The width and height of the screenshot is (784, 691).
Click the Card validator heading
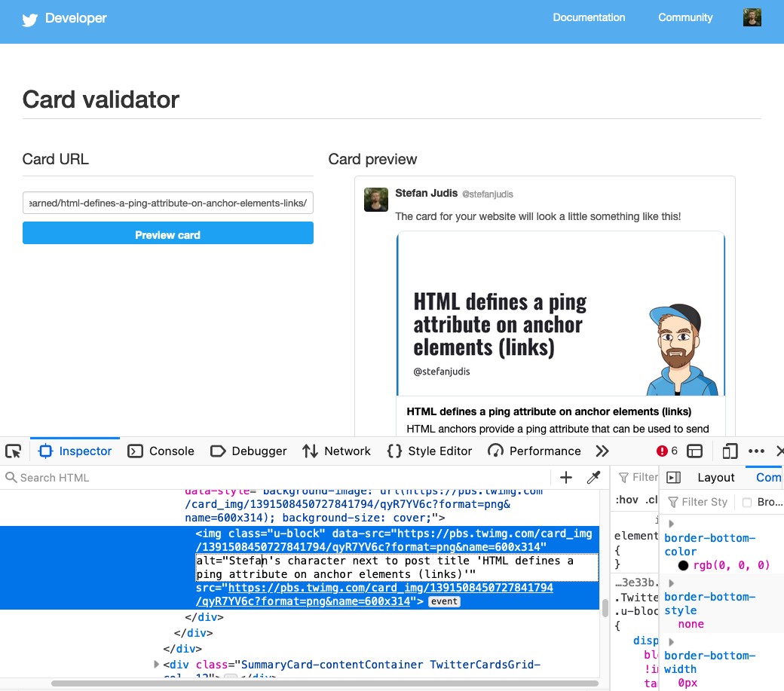100,99
